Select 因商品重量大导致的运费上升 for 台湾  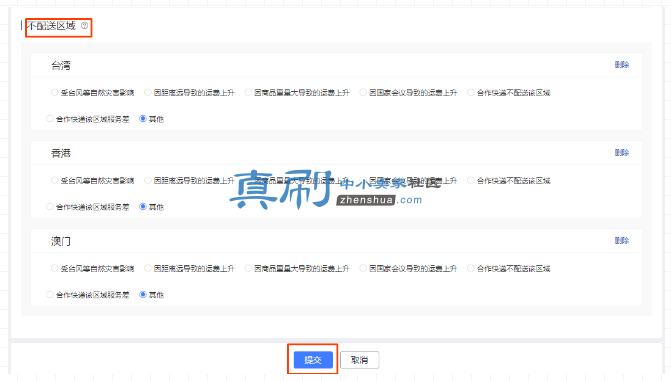pyautogui.click(x=248, y=92)
